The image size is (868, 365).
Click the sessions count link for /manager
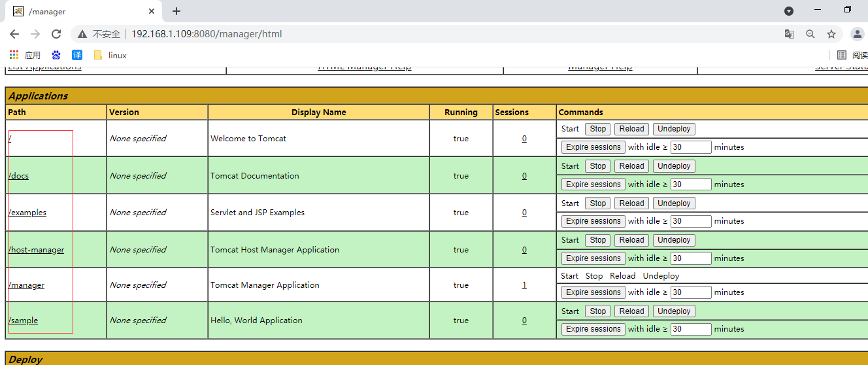(524, 285)
